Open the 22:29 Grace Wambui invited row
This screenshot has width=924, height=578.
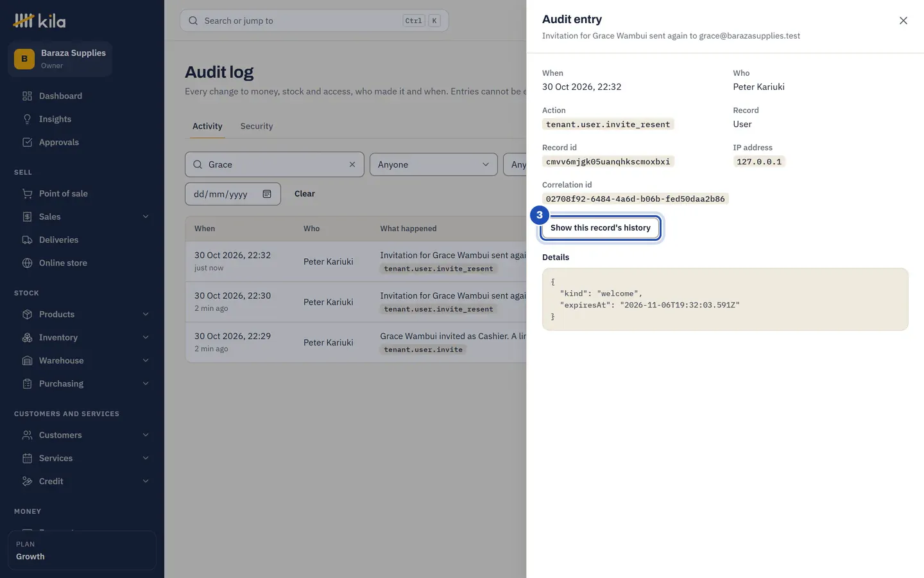(x=356, y=342)
